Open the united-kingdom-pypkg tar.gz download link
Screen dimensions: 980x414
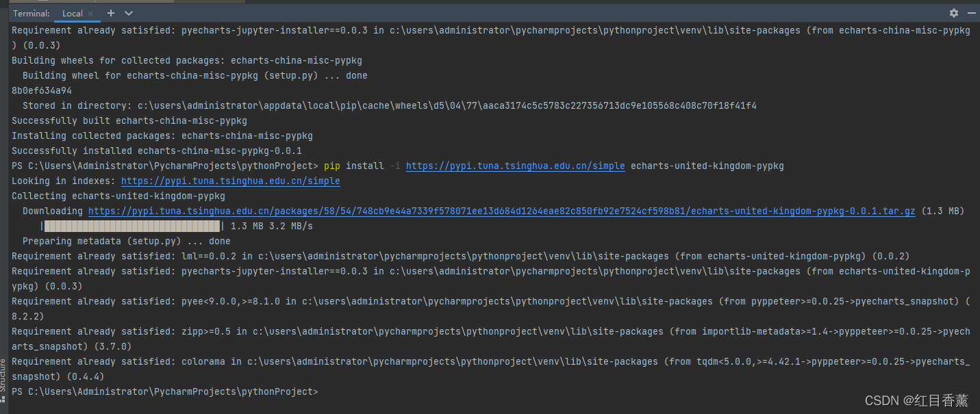pos(502,211)
